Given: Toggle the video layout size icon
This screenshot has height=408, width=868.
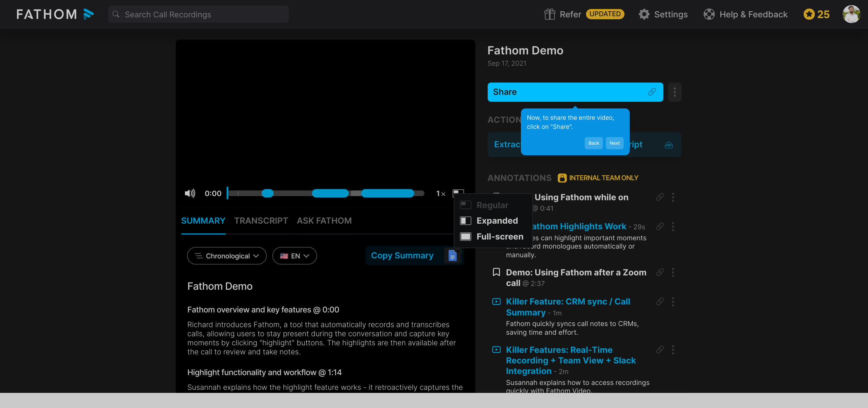Looking at the screenshot, I should coord(458,193).
